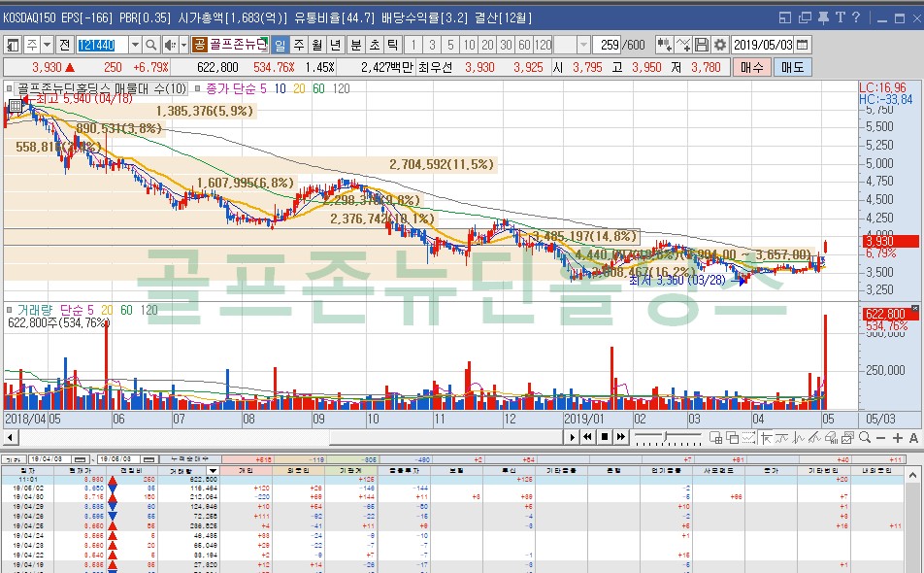
Task: Open the calendar date picker icon
Action: 803,45
